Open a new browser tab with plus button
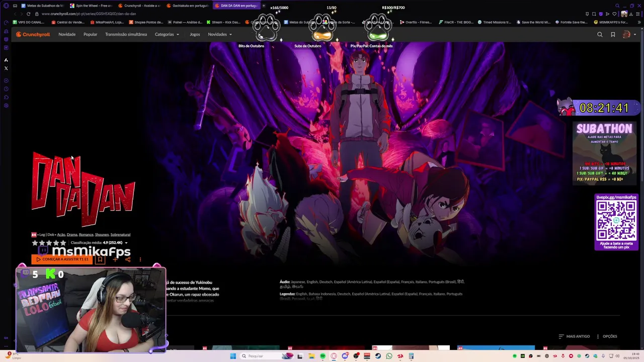Image resolution: width=644 pixels, height=362 pixels. [263, 6]
